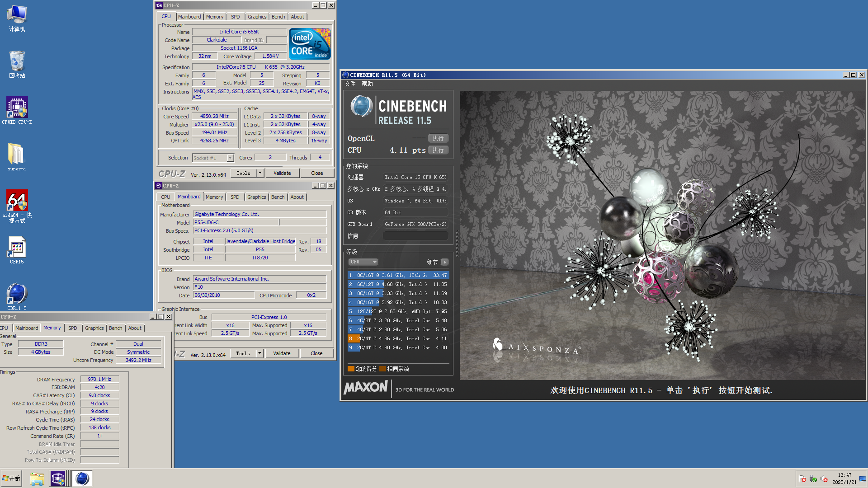868x488 pixels.
Task: Open the Socket #1 selection dropdown
Action: [x=230, y=158]
